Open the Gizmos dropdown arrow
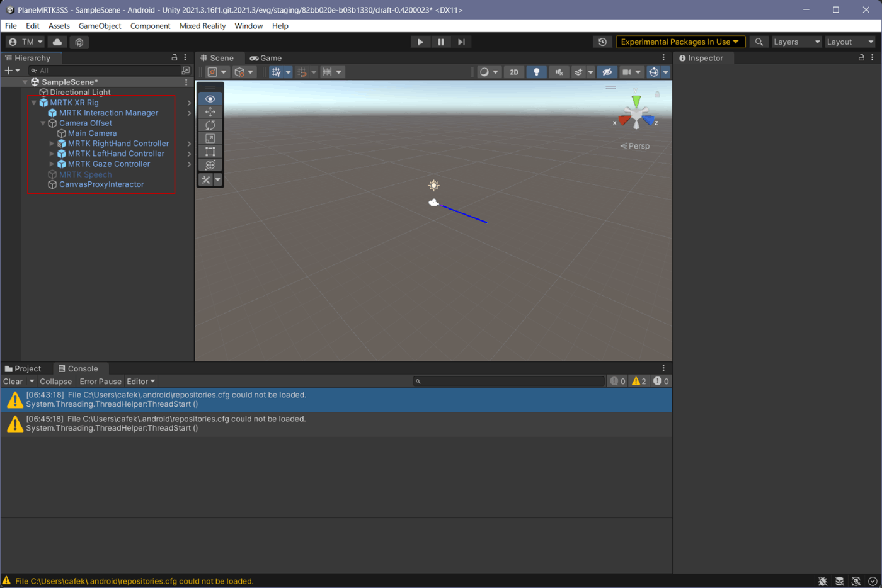Image resolution: width=882 pixels, height=588 pixels. (x=665, y=72)
